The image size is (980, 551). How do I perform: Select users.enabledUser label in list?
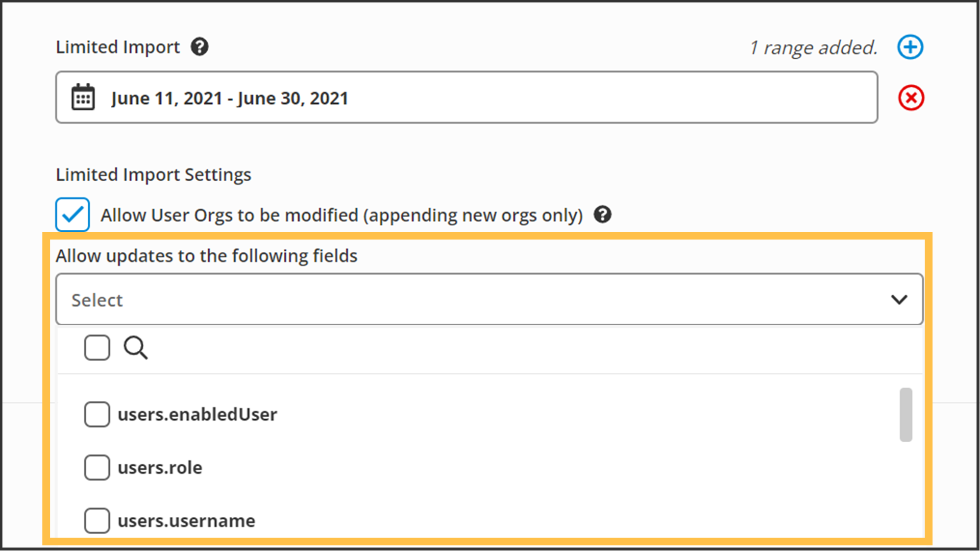[x=198, y=414]
